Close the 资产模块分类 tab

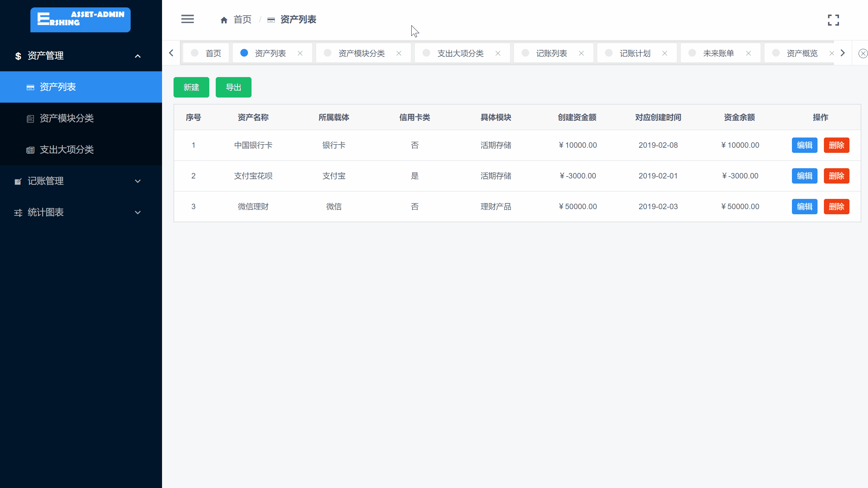coord(399,53)
